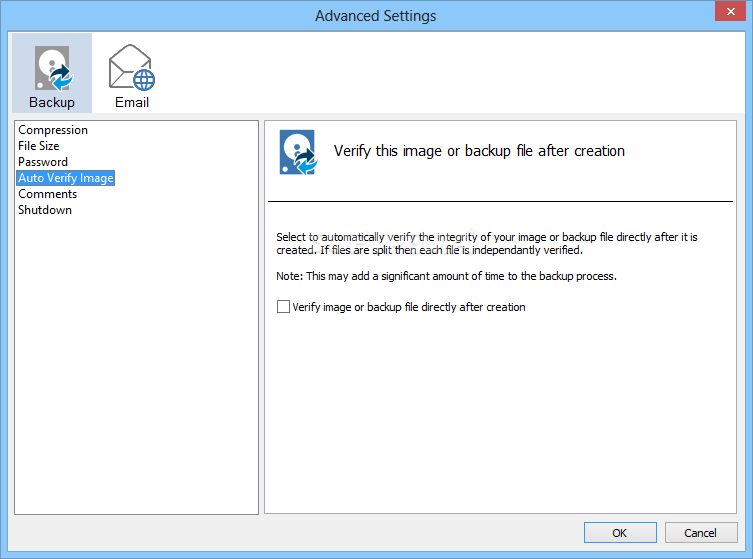Screen dimensions: 753x559
Task: Confirm settings with the OK button
Action: click(620, 533)
